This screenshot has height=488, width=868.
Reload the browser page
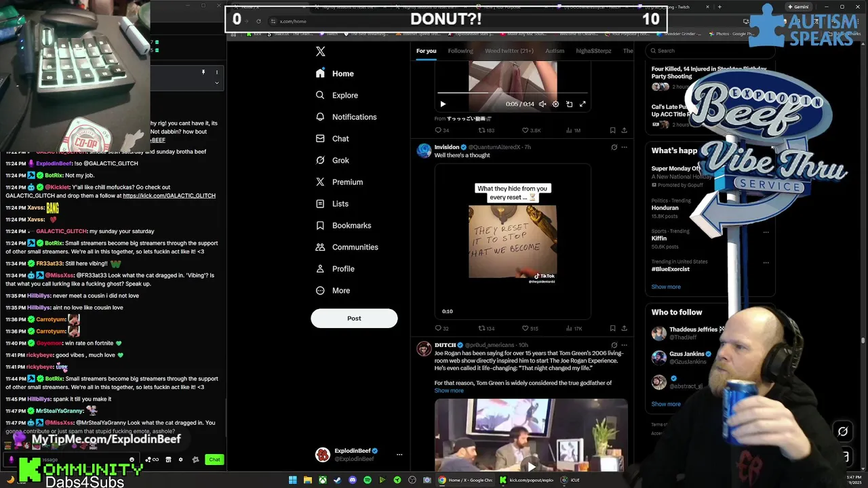coord(258,21)
